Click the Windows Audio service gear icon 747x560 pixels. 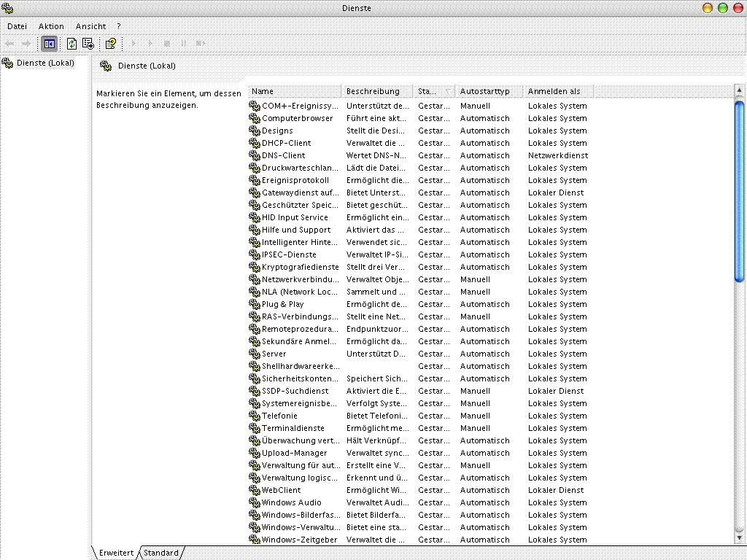click(255, 502)
